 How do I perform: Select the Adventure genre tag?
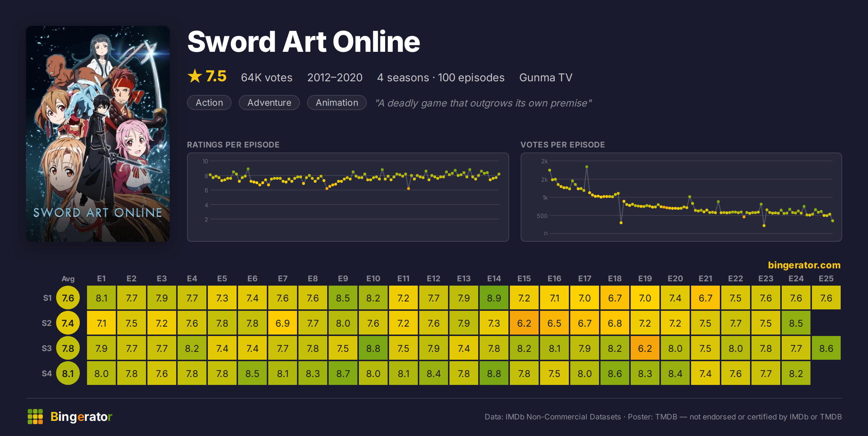point(269,103)
